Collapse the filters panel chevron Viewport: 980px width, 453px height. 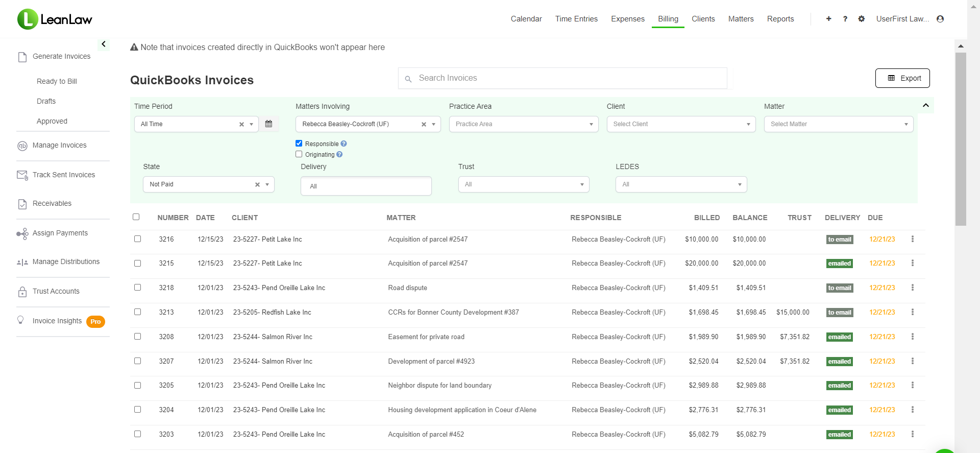926,105
